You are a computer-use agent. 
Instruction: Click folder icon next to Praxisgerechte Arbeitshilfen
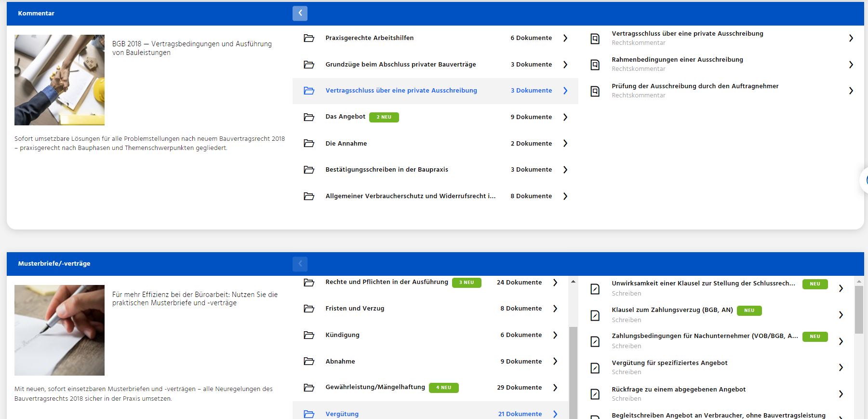coord(309,38)
